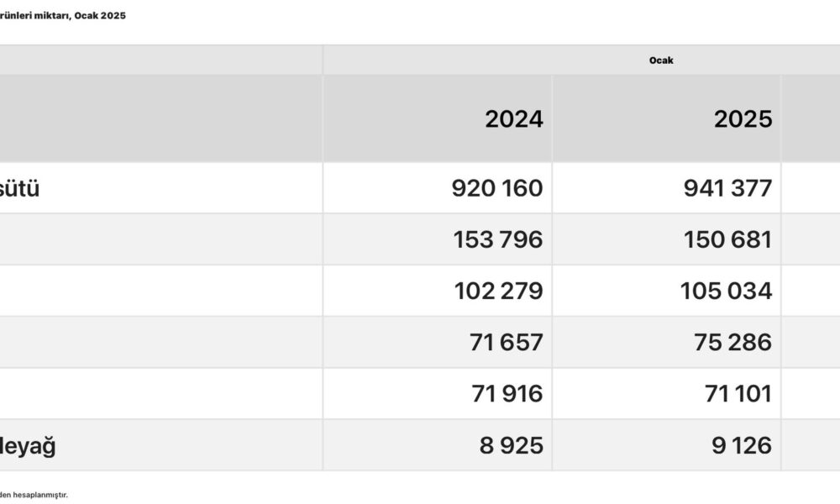Select the 71 101 cell
The image size is (840, 504).
735,393
